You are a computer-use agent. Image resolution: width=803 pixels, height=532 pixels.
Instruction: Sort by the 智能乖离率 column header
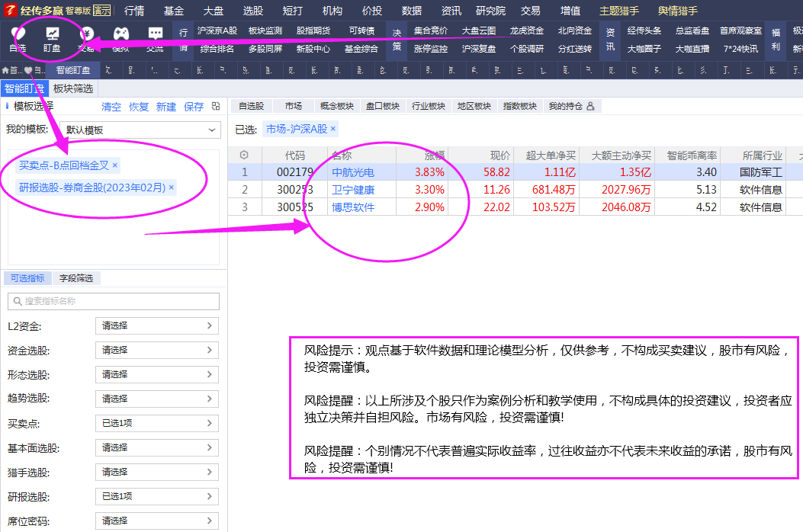coord(692,155)
